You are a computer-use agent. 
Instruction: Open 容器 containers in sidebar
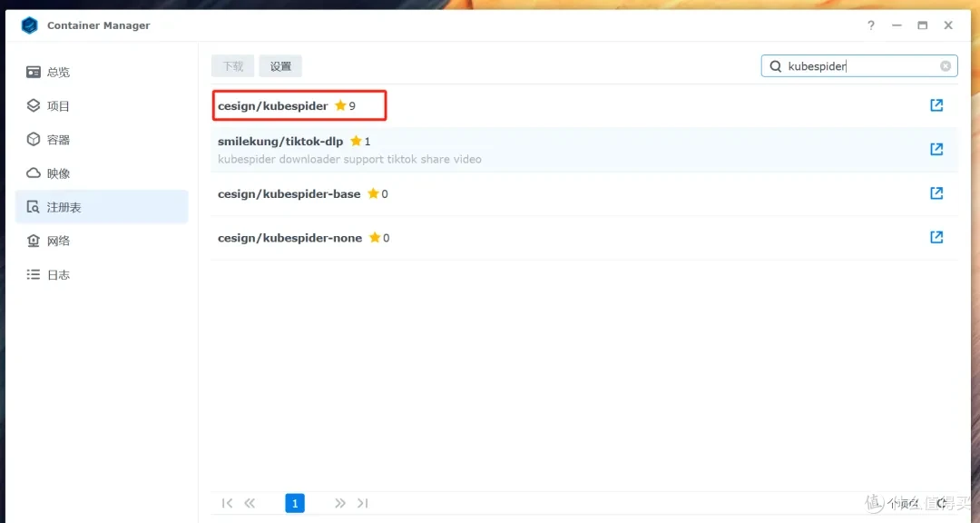point(102,140)
